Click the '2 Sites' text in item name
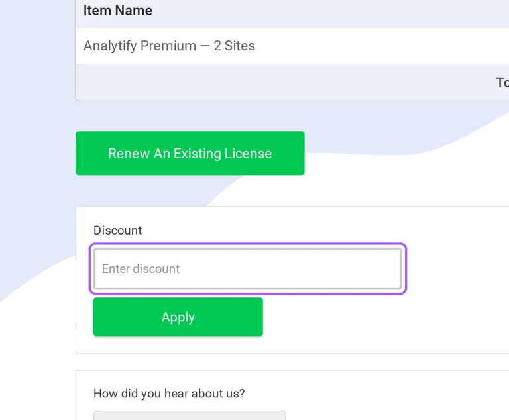This screenshot has height=420, width=509. [x=235, y=46]
